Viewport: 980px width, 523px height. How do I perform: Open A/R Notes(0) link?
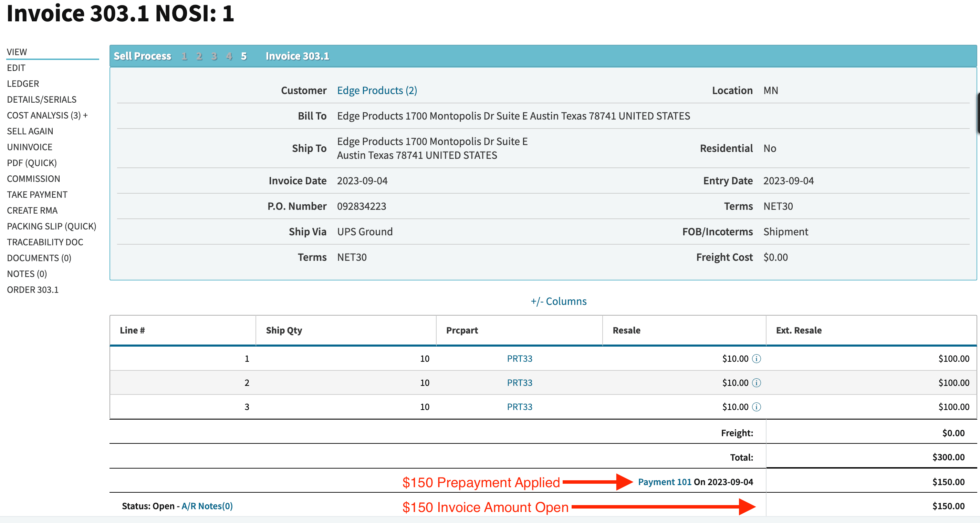pyautogui.click(x=207, y=506)
